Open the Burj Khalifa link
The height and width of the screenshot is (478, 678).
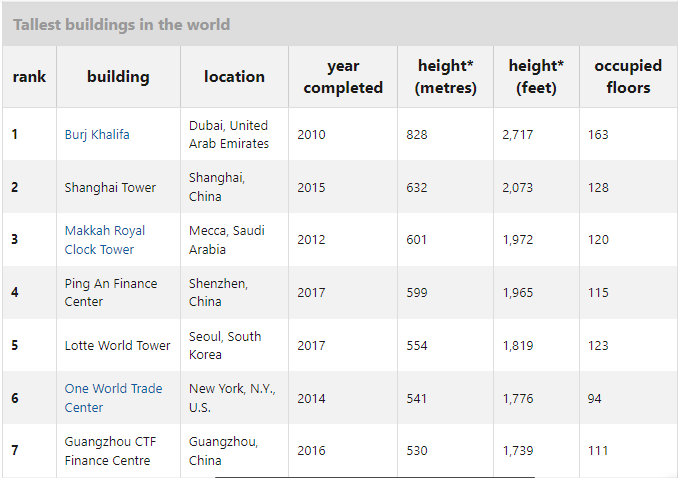pos(97,135)
